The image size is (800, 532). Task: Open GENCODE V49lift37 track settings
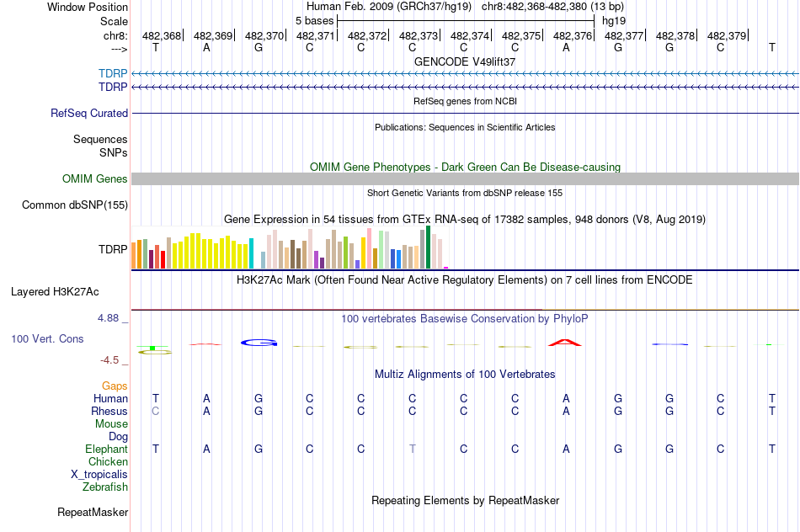465,61
